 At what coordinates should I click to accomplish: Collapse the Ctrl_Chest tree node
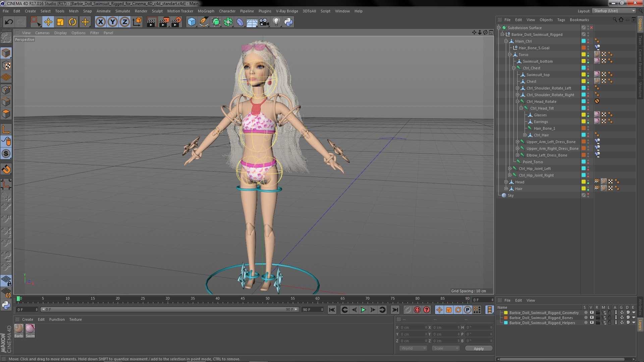[514, 68]
